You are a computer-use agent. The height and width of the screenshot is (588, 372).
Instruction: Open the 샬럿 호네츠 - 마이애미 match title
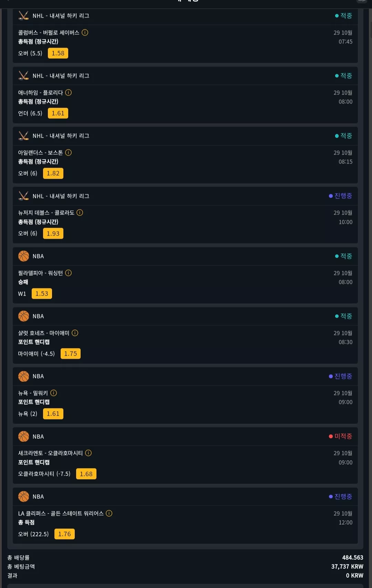pos(44,333)
